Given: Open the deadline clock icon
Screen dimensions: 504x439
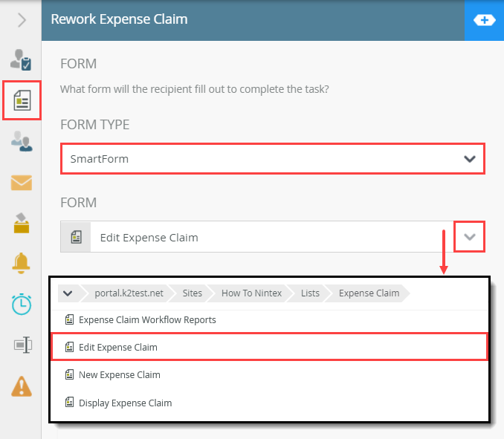Looking at the screenshot, I should [22, 304].
